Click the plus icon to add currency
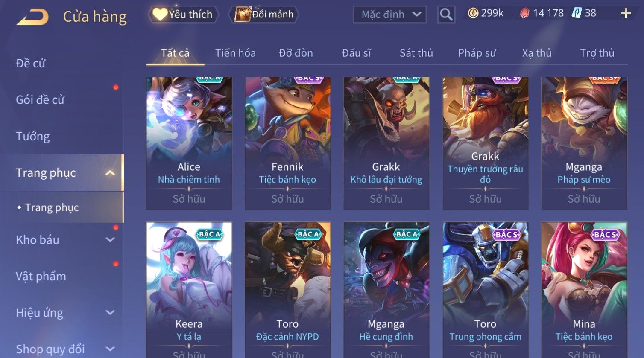 (626, 14)
